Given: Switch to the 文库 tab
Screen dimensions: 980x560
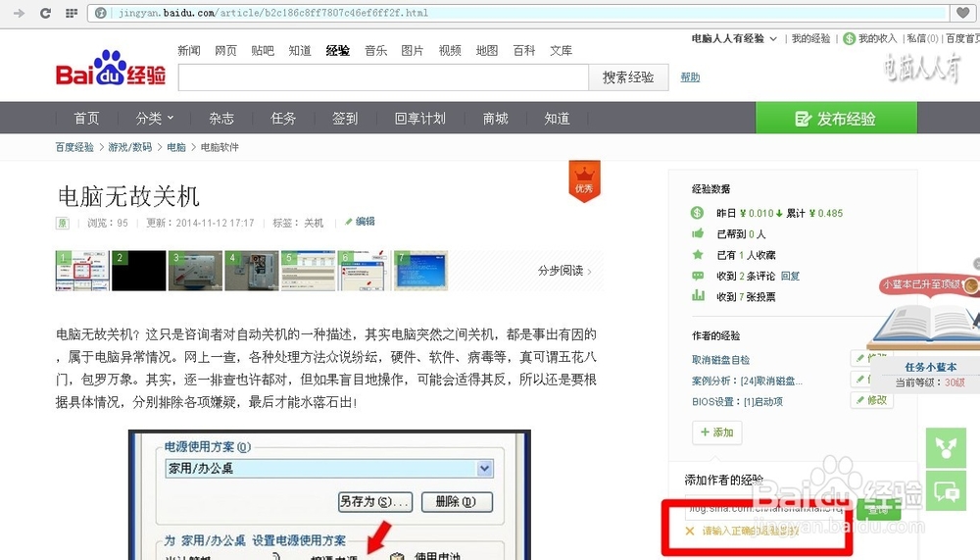Looking at the screenshot, I should coord(561,51).
